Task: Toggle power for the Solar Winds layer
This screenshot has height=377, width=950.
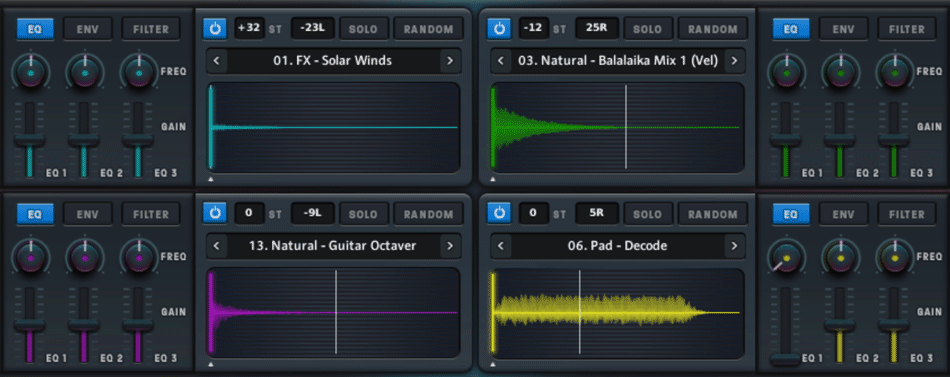Action: tap(214, 28)
